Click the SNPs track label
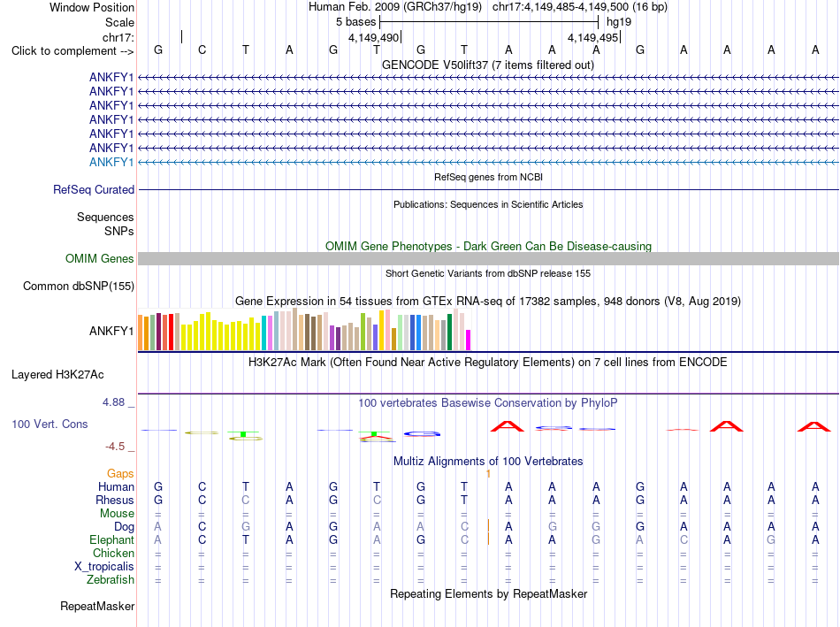The width and height of the screenshot is (840, 627). 119,231
